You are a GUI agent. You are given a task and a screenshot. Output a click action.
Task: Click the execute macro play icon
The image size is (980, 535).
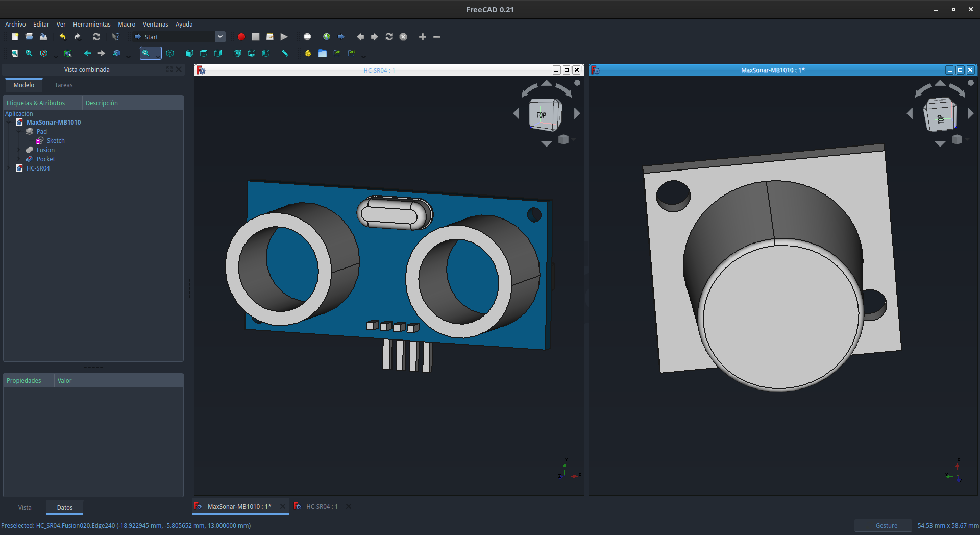tap(284, 37)
